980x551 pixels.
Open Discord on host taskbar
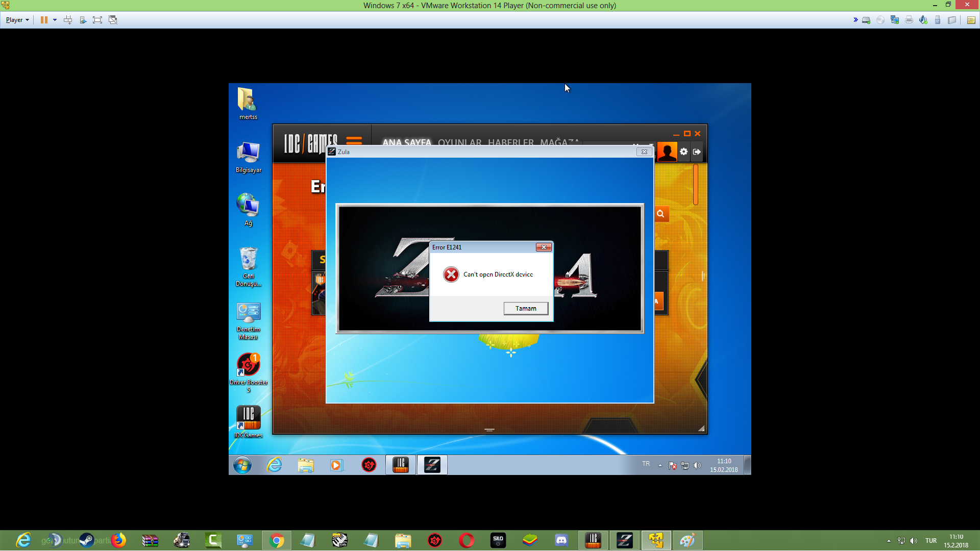click(x=561, y=540)
